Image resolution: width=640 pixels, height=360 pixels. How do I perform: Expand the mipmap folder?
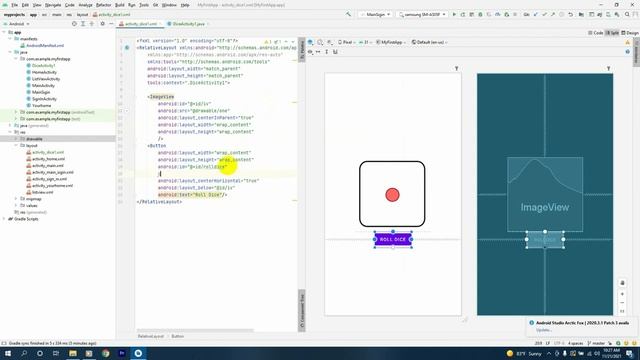tap(16, 199)
